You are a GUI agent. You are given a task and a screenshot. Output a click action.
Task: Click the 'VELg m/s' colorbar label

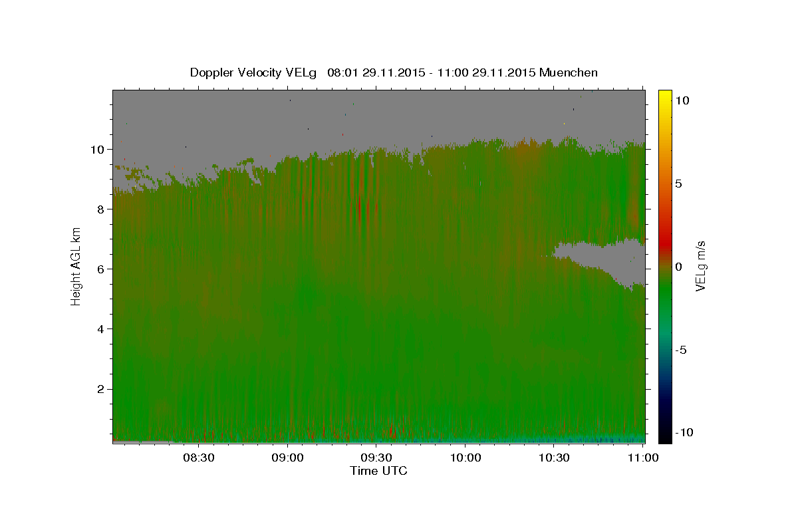pyautogui.click(x=701, y=265)
